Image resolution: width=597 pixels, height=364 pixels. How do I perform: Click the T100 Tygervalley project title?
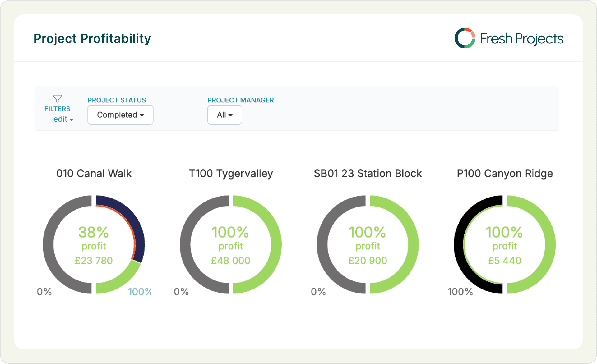[231, 173]
